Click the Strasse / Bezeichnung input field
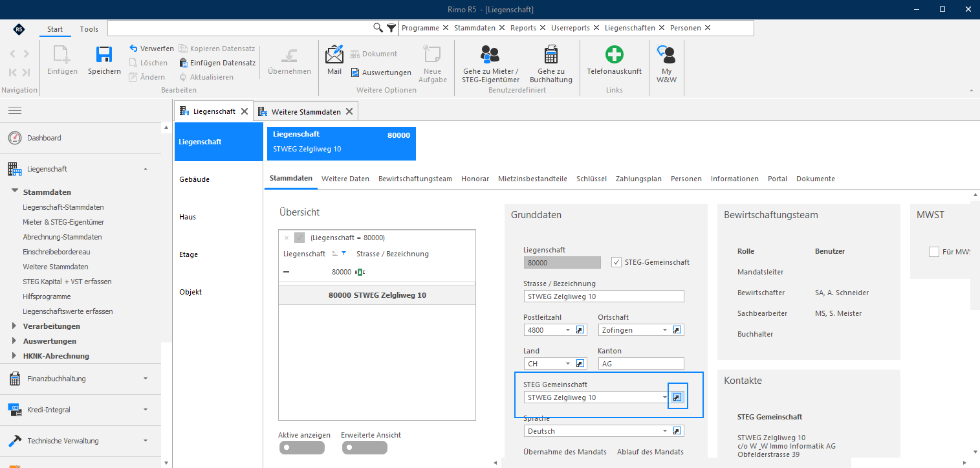Screen dimensions: 980x468 pyautogui.click(x=604, y=296)
